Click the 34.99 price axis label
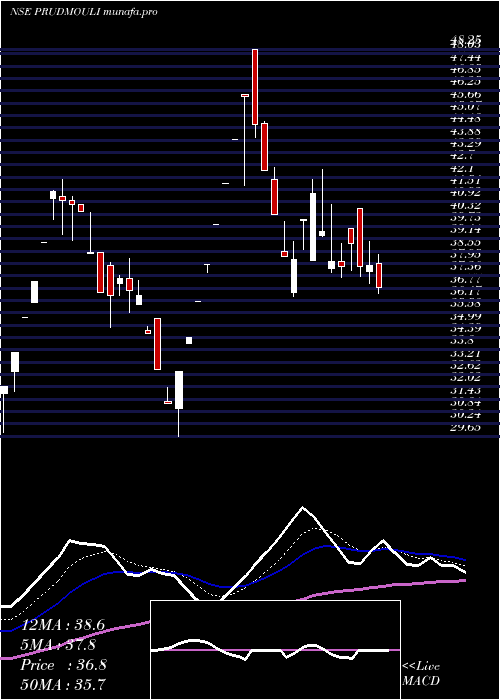Viewport: 500px width, 700px height. pos(465,317)
